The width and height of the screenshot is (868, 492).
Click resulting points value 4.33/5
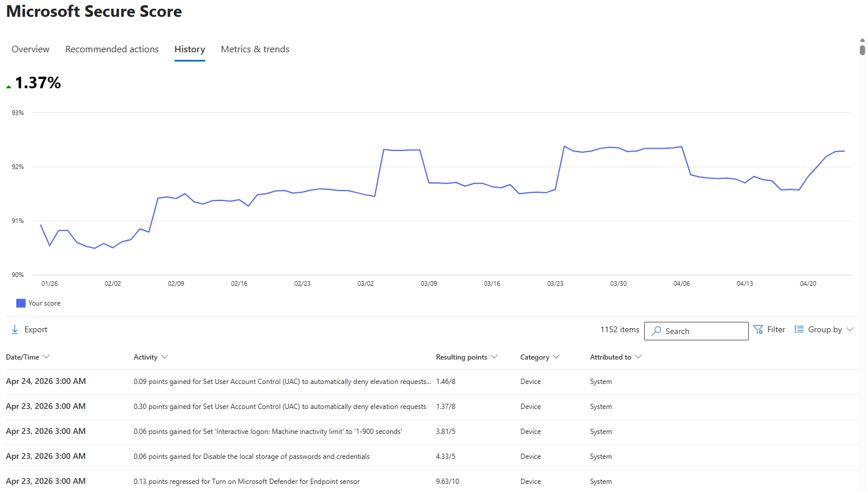click(446, 457)
